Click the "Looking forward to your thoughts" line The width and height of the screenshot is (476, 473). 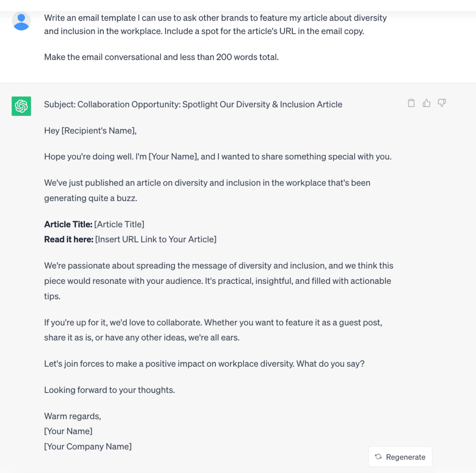tap(110, 390)
